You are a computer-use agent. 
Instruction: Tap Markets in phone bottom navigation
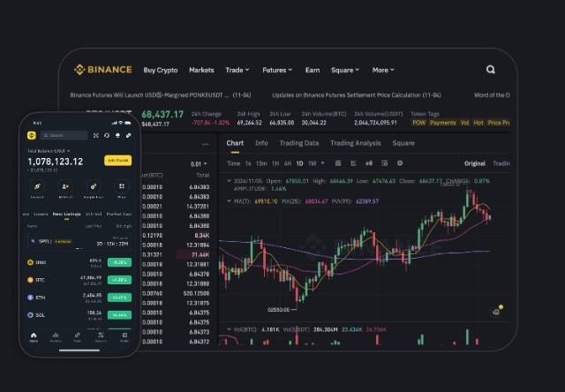coord(56,337)
